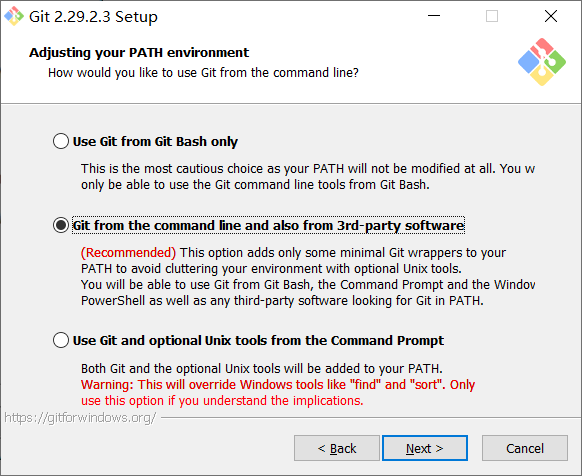Image resolution: width=582 pixels, height=476 pixels.
Task: Cancel the Git installation
Action: tap(525, 448)
